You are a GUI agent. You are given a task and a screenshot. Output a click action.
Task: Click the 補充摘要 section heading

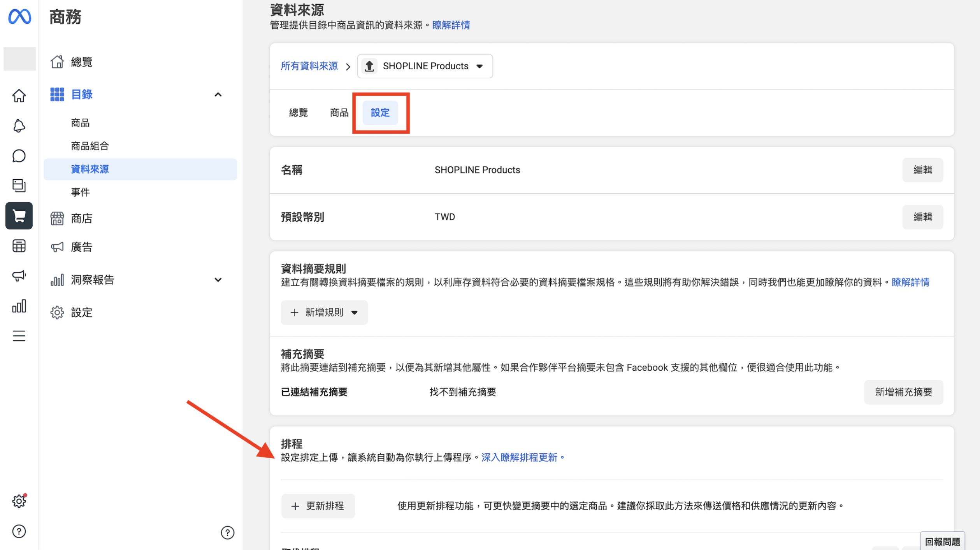coord(302,354)
